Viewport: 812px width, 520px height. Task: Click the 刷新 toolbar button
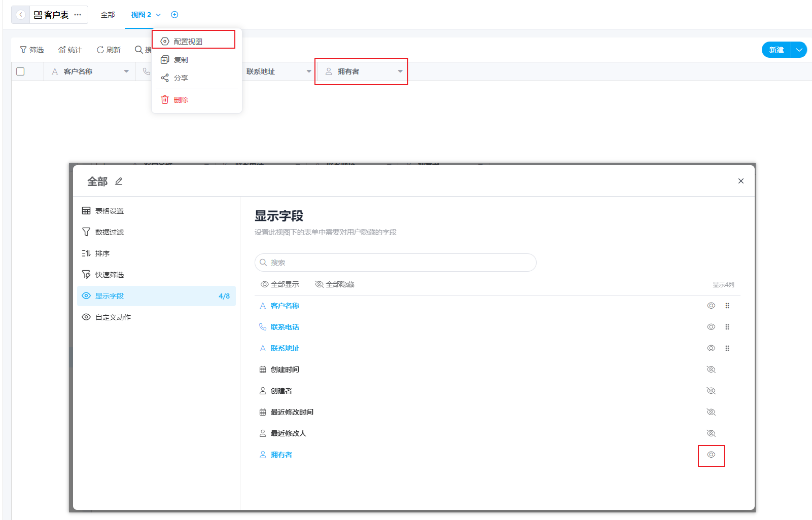click(109, 50)
